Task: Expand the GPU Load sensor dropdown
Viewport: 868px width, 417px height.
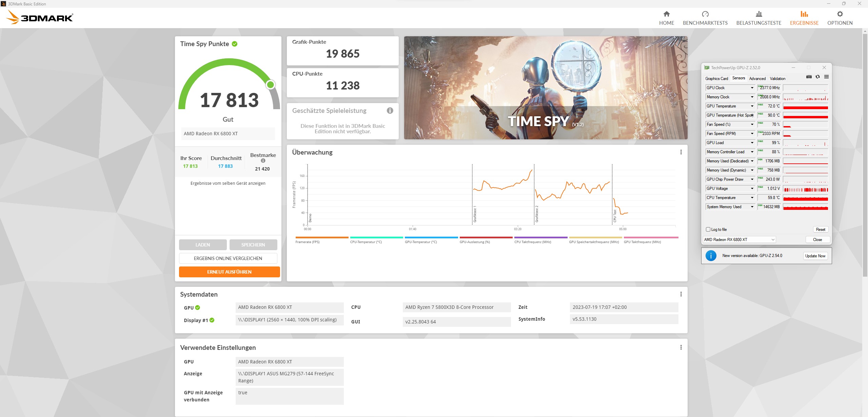Action: click(752, 143)
